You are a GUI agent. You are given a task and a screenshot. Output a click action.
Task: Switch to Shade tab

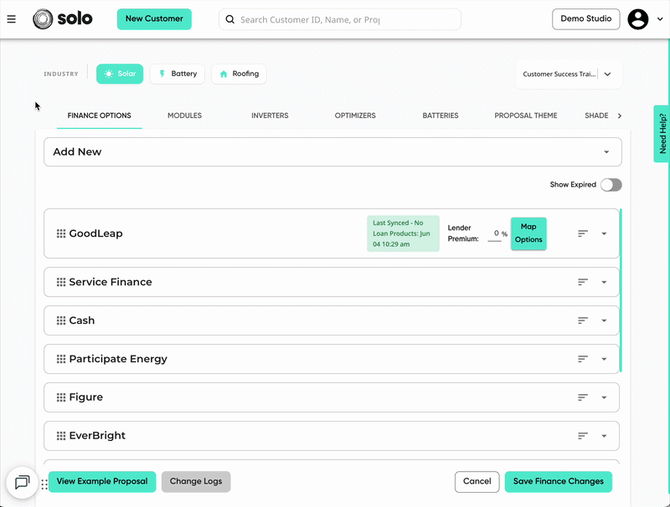[x=596, y=116]
